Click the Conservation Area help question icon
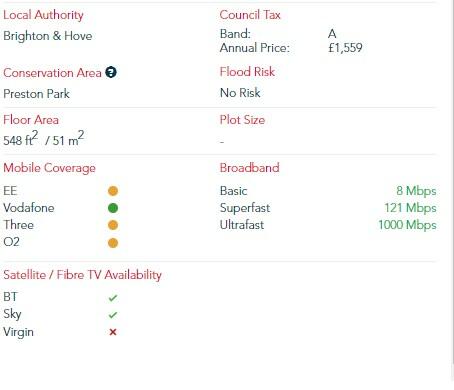This screenshot has width=454, height=390. point(111,72)
